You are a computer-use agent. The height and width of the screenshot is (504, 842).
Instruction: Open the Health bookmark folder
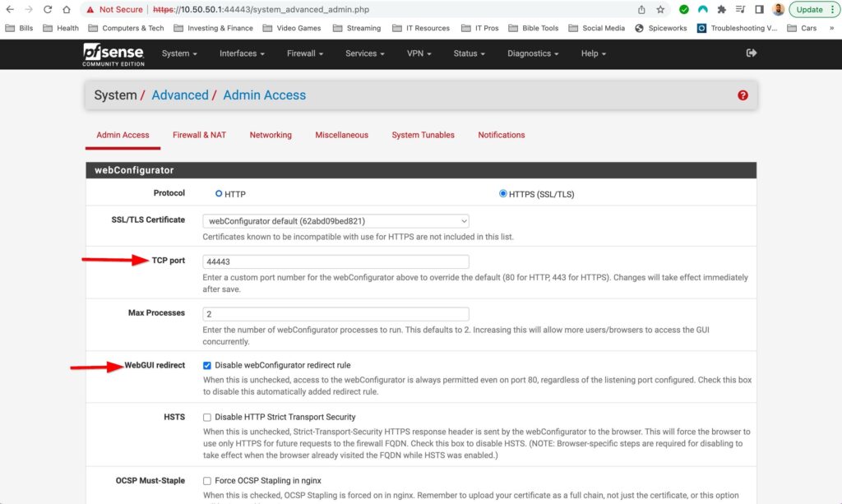[61, 28]
